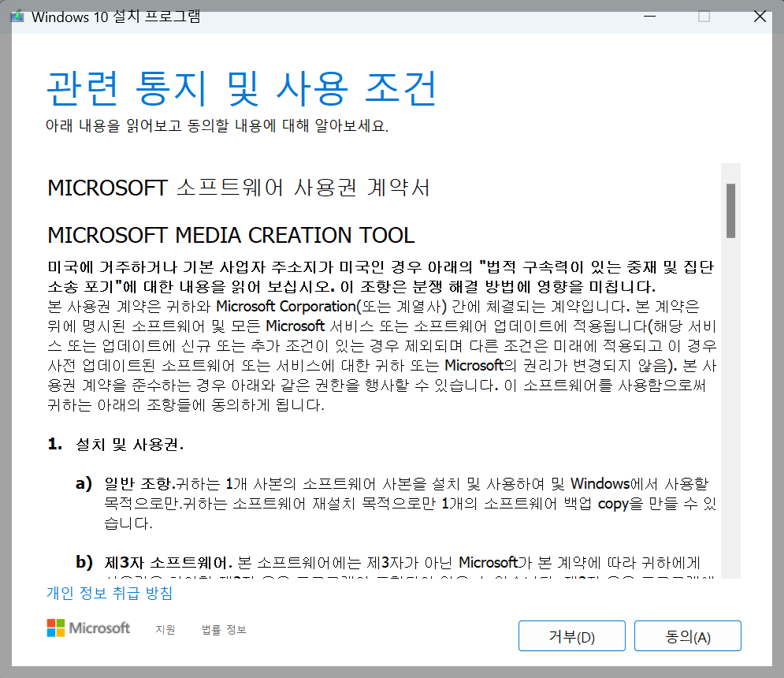Click the bold paragraph starting 미국에 거주하거나
Viewport: 784px width, 678px height.
point(381,277)
